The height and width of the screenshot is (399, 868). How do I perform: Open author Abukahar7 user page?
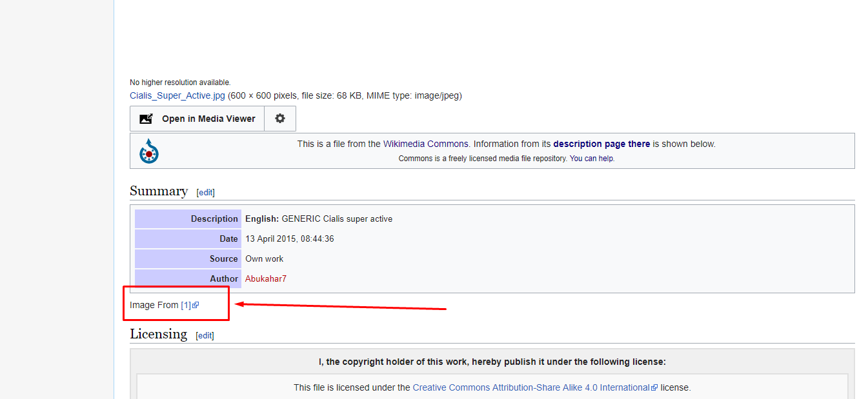click(x=266, y=278)
